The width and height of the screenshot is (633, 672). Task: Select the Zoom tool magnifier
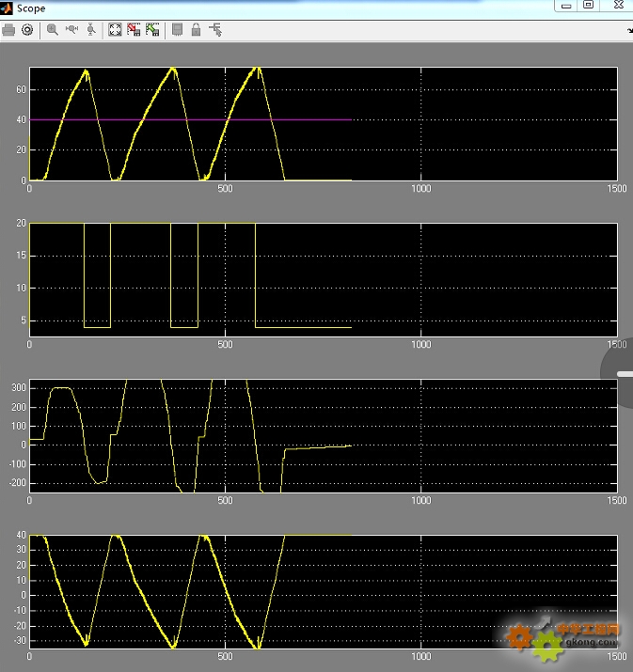click(x=53, y=30)
